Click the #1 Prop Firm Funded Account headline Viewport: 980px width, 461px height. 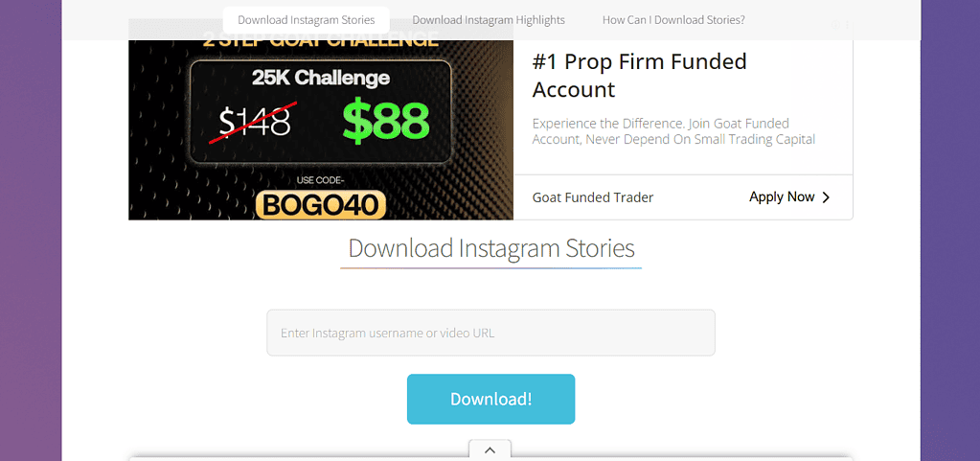(x=639, y=76)
